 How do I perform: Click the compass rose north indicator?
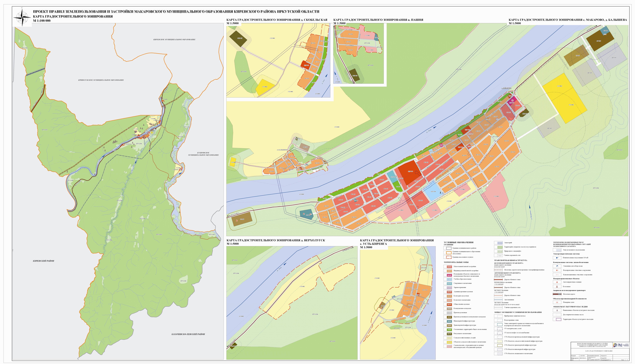(x=22, y=17)
